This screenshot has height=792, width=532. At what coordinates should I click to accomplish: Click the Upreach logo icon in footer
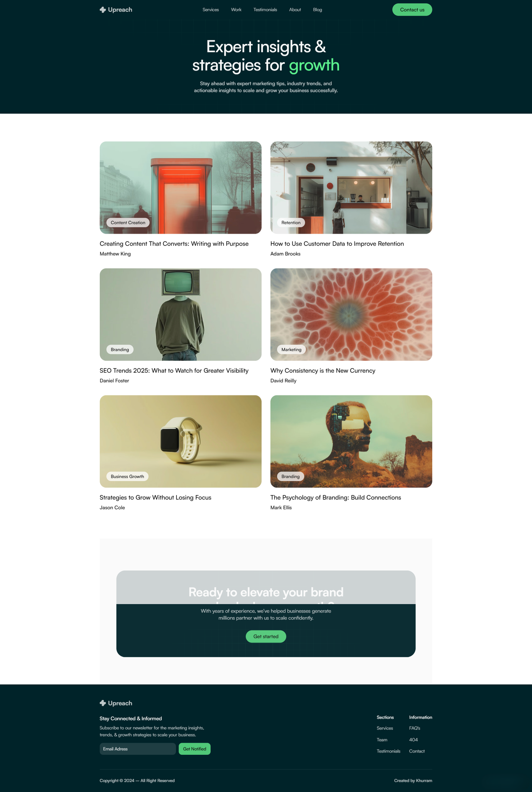[x=103, y=703]
